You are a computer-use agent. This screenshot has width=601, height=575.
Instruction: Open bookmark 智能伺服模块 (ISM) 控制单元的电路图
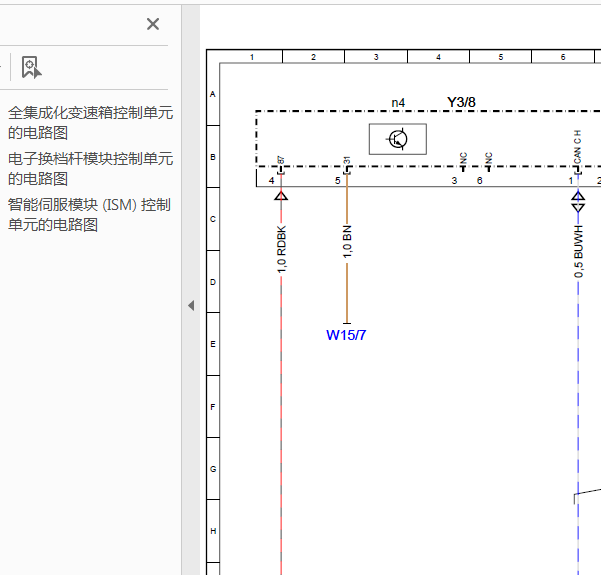coord(89,215)
